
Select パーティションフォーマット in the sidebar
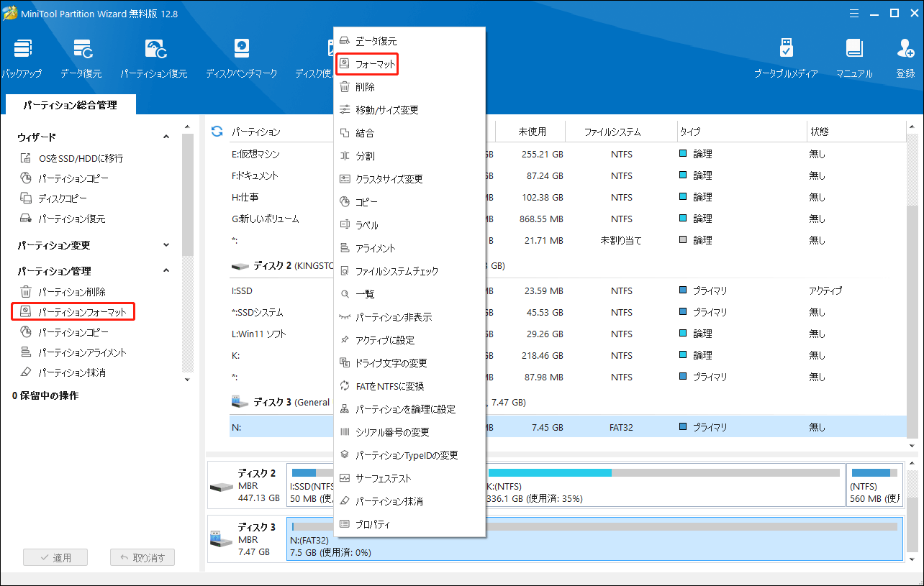[x=73, y=312]
